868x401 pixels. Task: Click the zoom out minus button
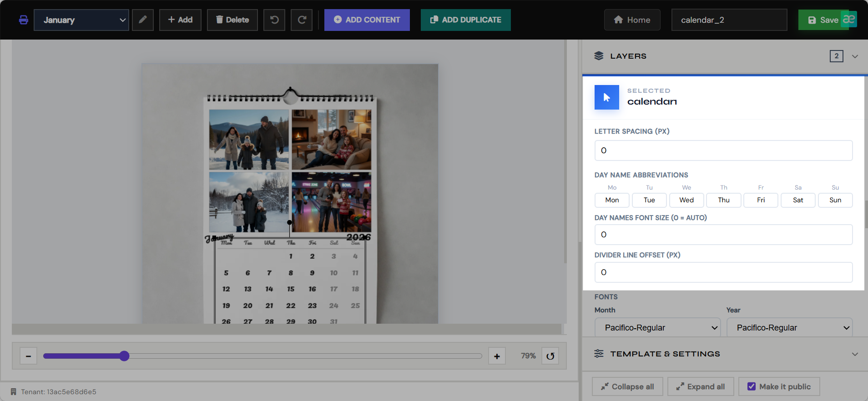28,356
